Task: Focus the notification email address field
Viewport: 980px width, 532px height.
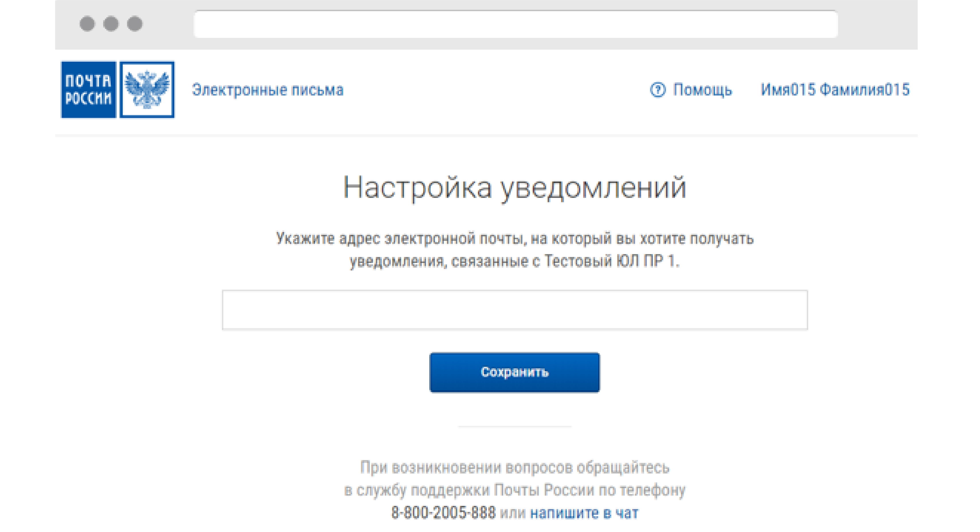Action: (x=514, y=310)
